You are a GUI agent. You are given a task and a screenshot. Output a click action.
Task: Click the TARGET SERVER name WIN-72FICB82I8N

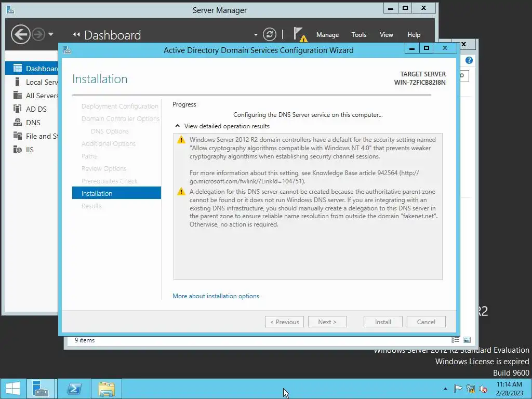pos(420,83)
